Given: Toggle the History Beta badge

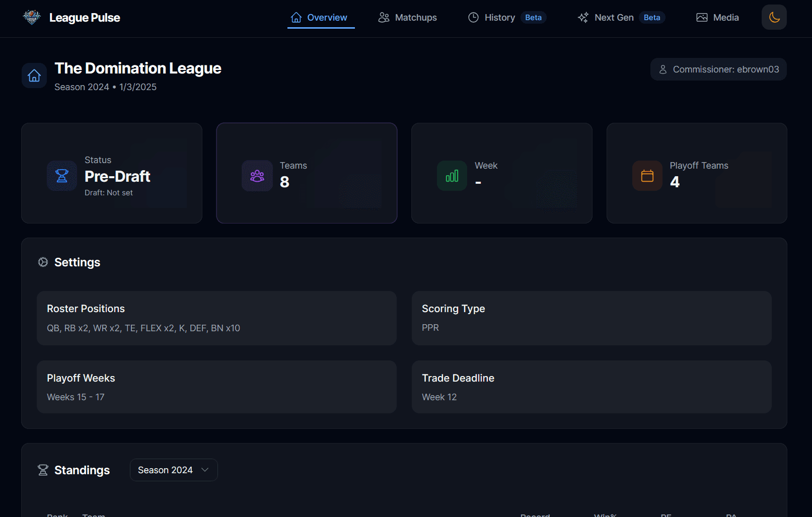Looking at the screenshot, I should pos(533,17).
